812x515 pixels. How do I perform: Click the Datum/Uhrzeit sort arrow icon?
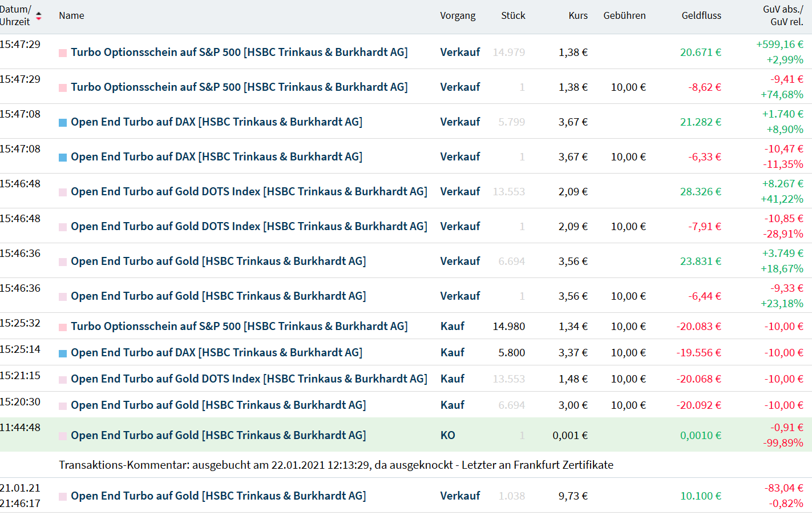coord(39,16)
